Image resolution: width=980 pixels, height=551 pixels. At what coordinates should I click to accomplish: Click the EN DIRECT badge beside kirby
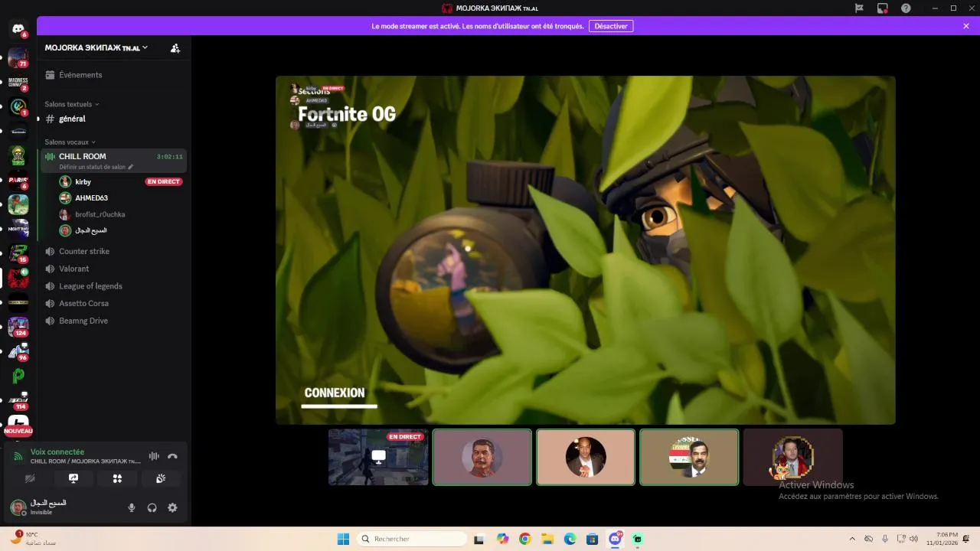[164, 181]
